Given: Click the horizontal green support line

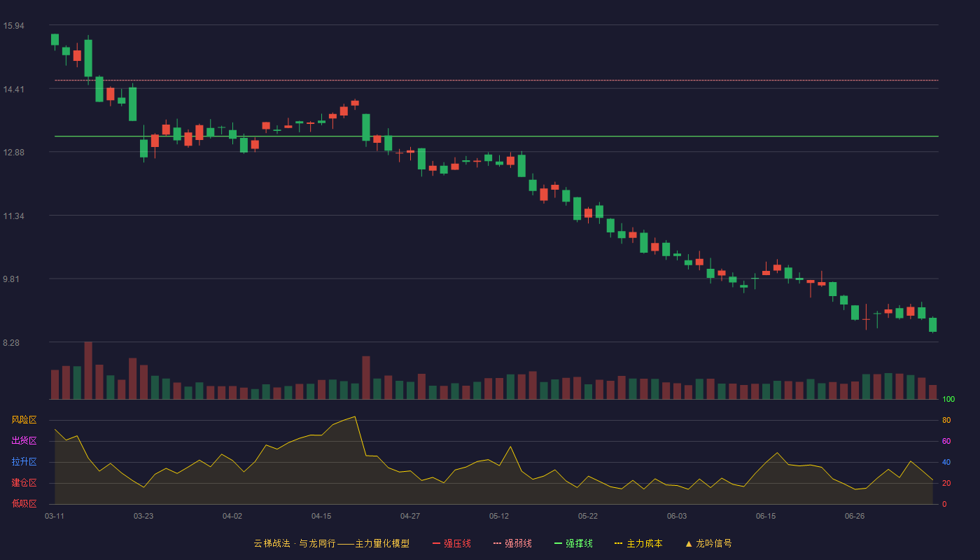Looking at the screenshot, I should 496,136.
